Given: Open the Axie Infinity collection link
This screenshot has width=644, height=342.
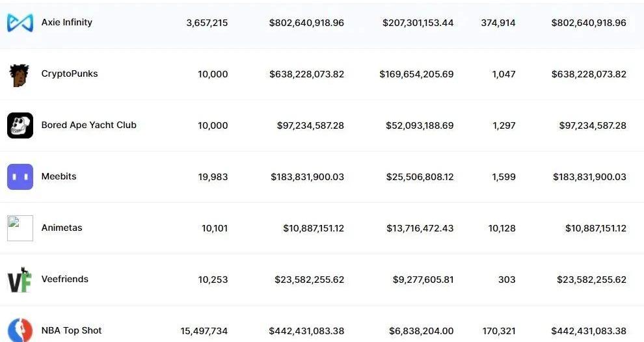Looking at the screenshot, I should 66,22.
